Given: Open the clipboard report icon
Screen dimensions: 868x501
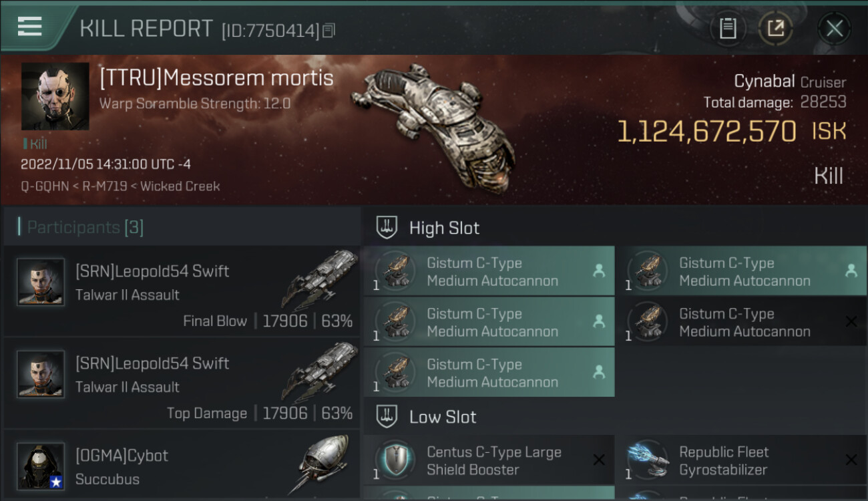Looking at the screenshot, I should (x=728, y=29).
